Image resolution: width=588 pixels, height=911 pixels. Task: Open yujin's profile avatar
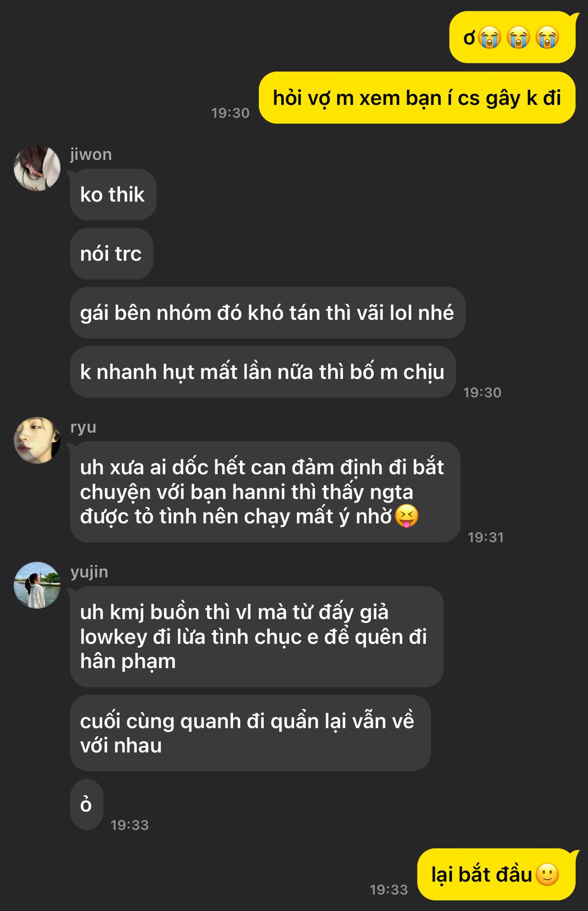(37, 585)
